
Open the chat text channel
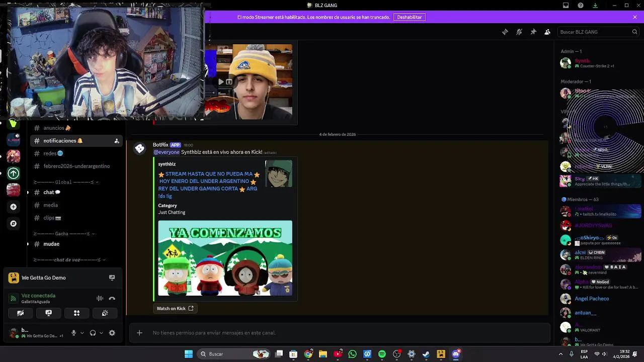pos(75,192)
